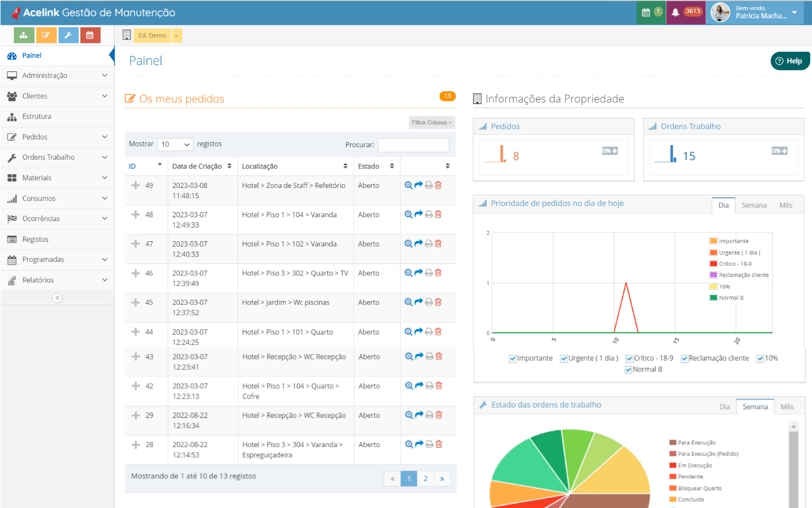Switch the priority chart to Semana tab

pos(754,205)
